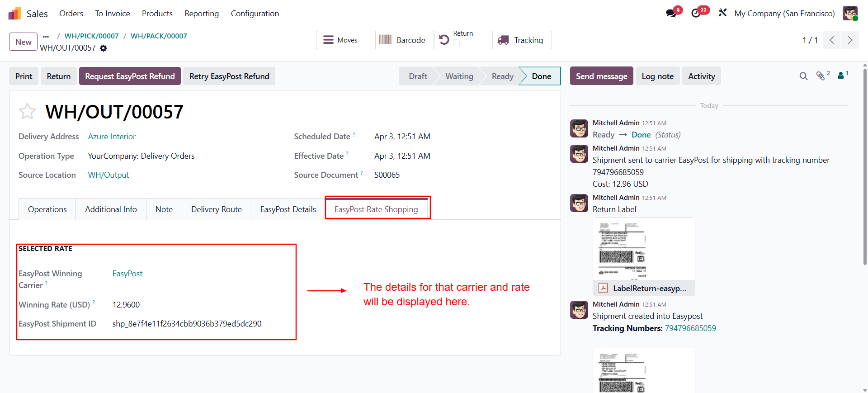Viewport: 868px width, 393px height.
Task: Expand the breadcrumb ellipsis menu
Action: click(x=46, y=36)
